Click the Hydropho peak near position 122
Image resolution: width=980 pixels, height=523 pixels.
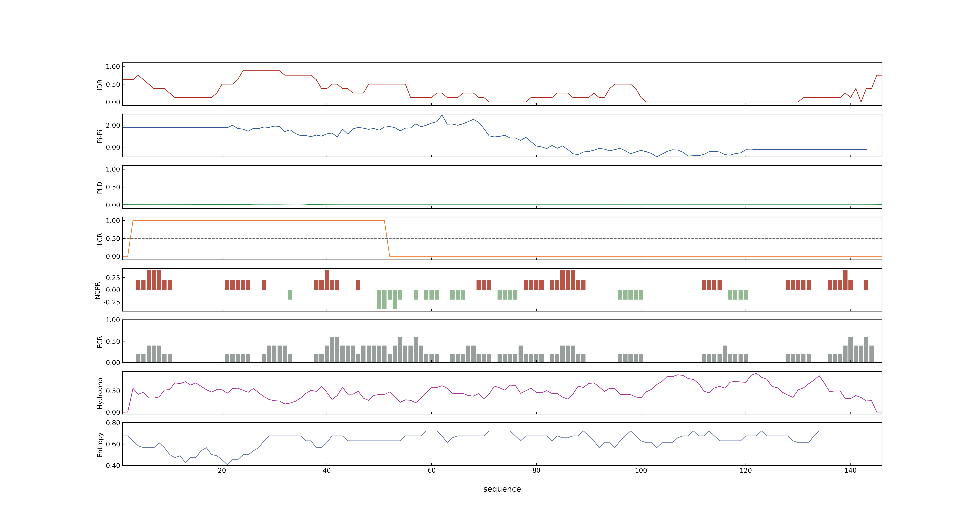click(756, 373)
